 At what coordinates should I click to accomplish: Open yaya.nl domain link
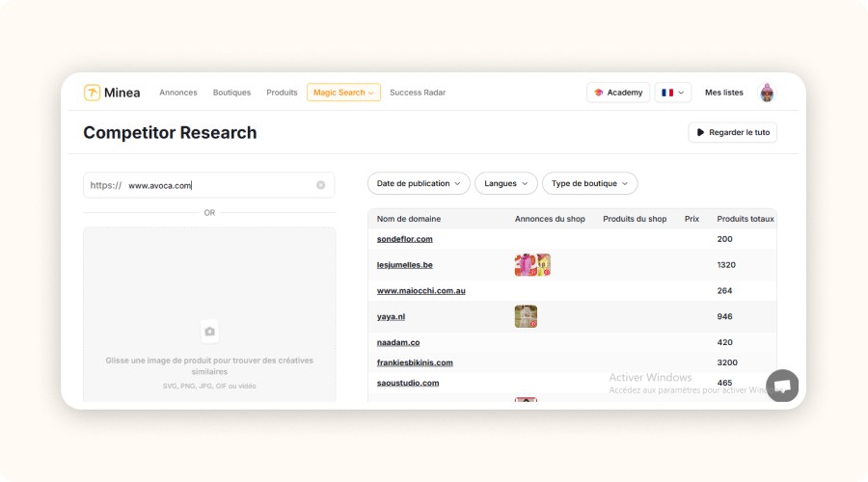click(x=391, y=316)
